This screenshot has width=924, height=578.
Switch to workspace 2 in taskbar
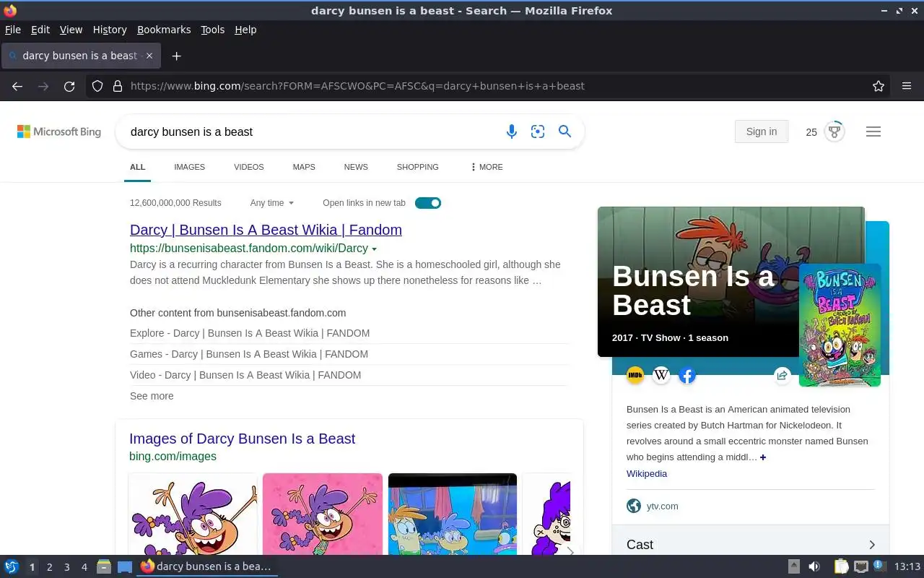coord(49,567)
